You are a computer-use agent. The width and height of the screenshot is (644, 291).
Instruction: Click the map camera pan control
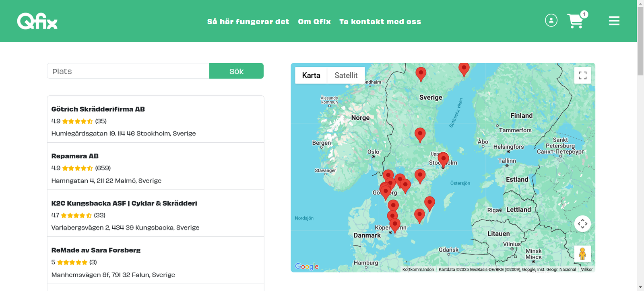[x=582, y=223]
